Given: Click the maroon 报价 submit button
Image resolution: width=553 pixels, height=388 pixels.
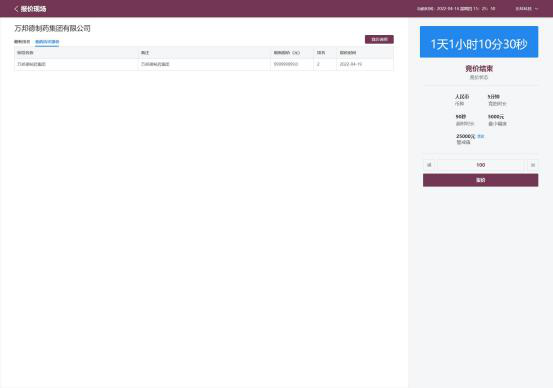Looking at the screenshot, I should click(480, 180).
